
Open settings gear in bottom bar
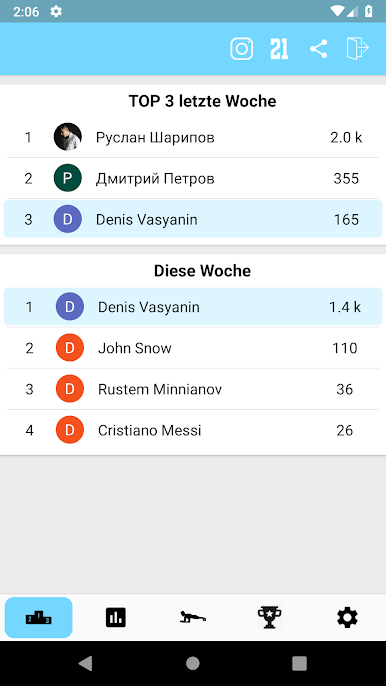pyautogui.click(x=347, y=617)
